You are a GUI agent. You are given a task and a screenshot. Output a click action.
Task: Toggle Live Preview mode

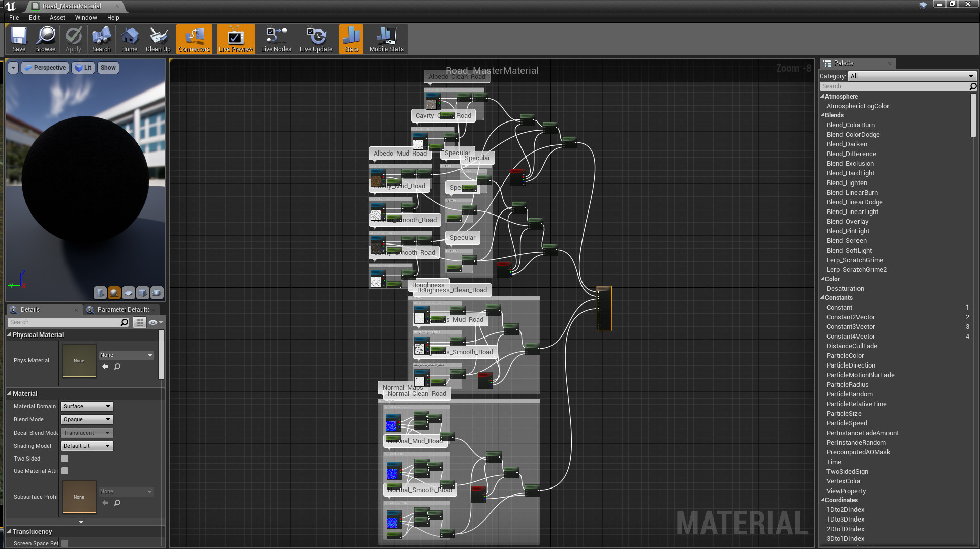pyautogui.click(x=235, y=39)
